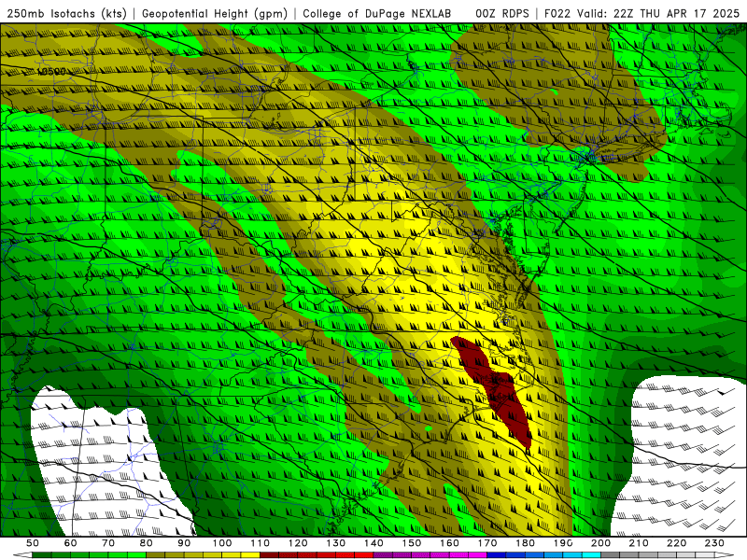Select the dark red swatch at 110 knots

(269, 555)
